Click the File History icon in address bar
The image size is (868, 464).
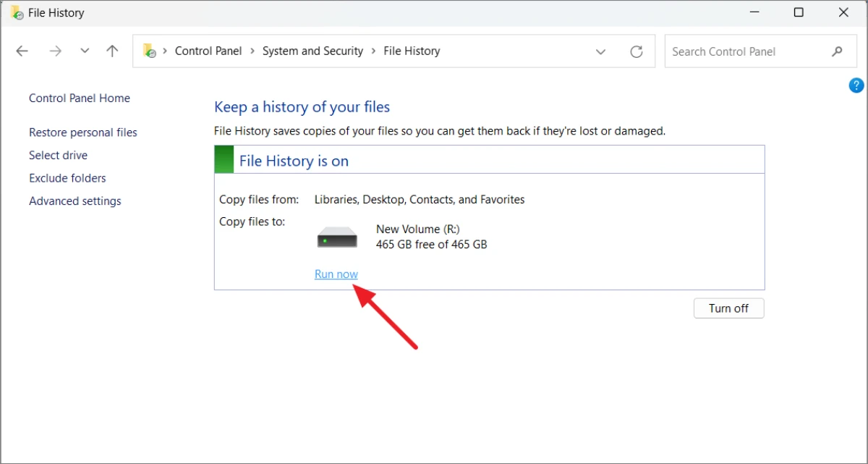tap(149, 51)
